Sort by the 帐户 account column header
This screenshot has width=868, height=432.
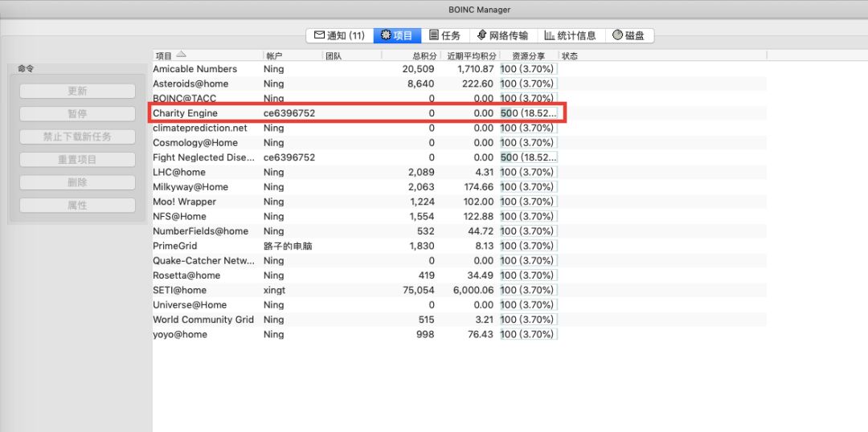pos(293,55)
